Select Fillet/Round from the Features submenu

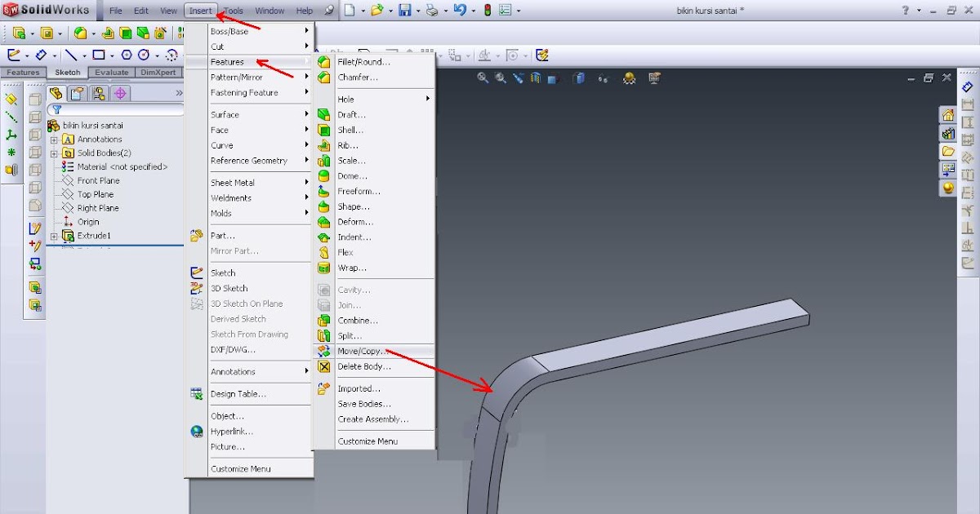tap(366, 61)
